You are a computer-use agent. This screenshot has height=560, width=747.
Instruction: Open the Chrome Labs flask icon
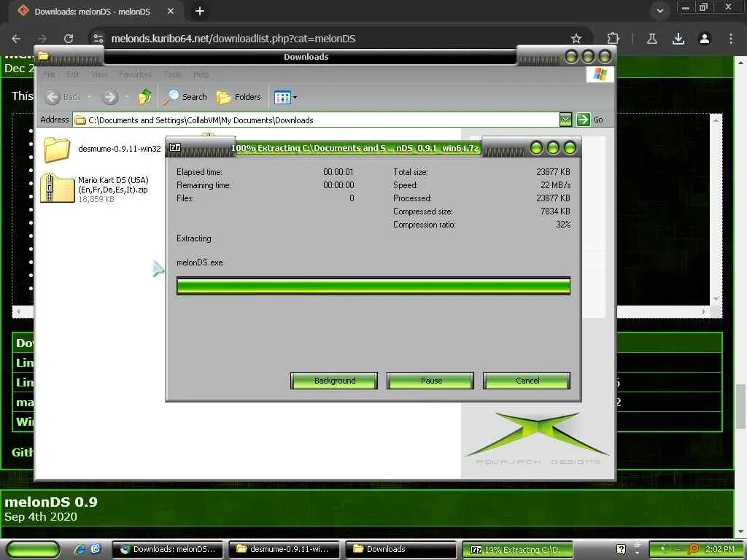[x=652, y=39]
